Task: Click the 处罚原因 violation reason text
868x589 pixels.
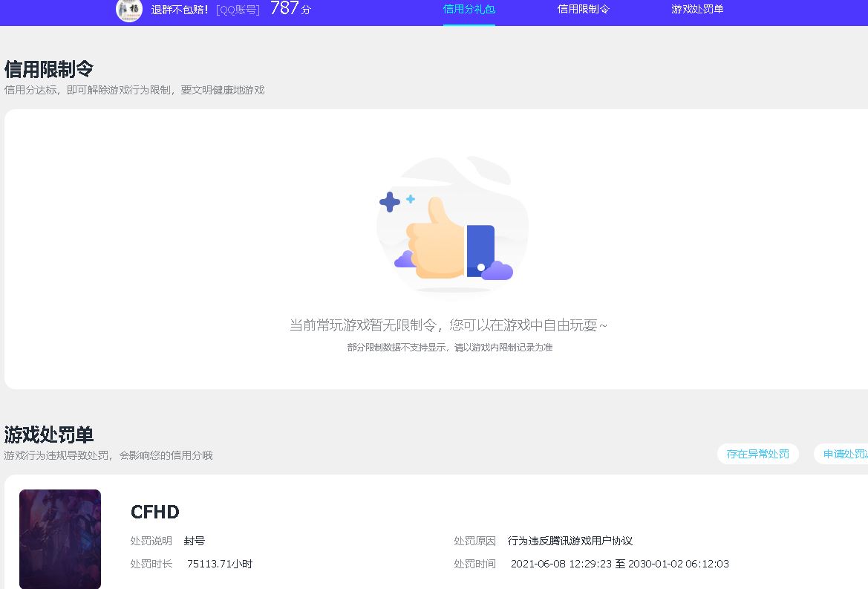Action: tap(572, 541)
